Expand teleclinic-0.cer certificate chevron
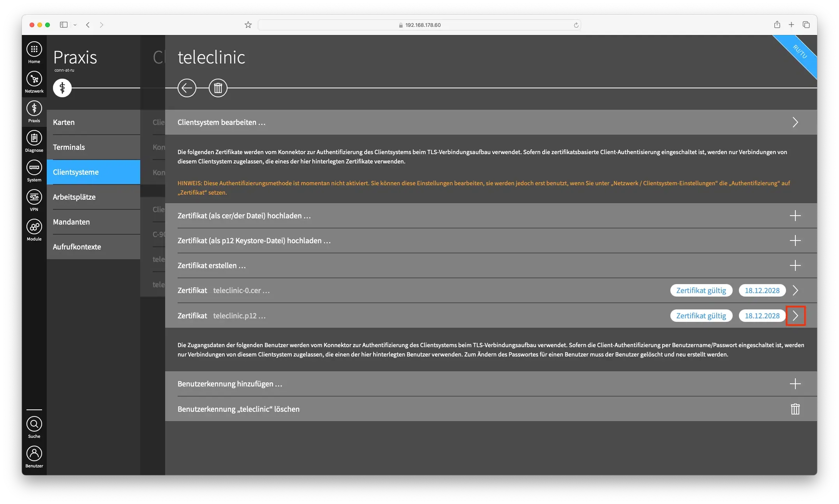Image resolution: width=839 pixels, height=504 pixels. (x=795, y=290)
